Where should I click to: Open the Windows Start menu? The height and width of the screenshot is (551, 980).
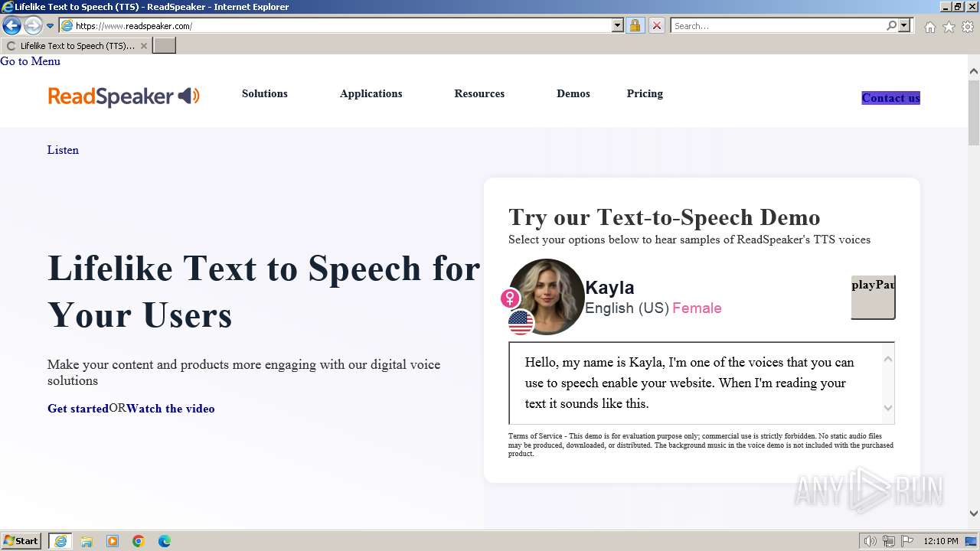[x=21, y=540]
